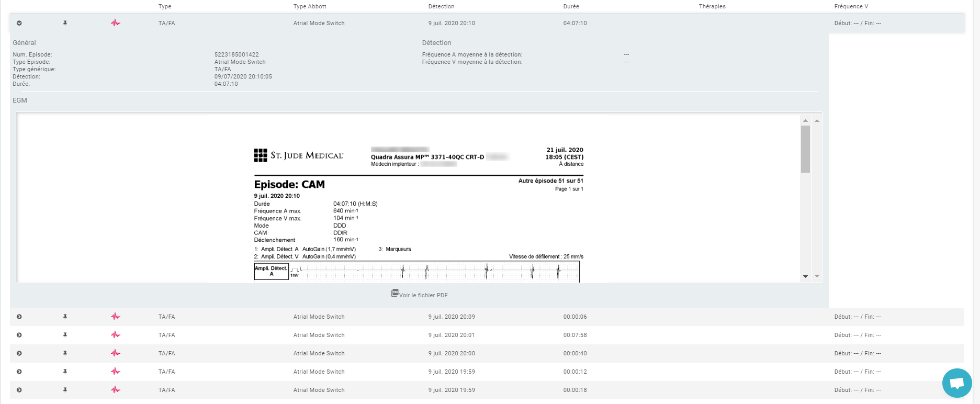Sort by Thérapies column header
This screenshot has width=980, height=404.
(x=712, y=6)
